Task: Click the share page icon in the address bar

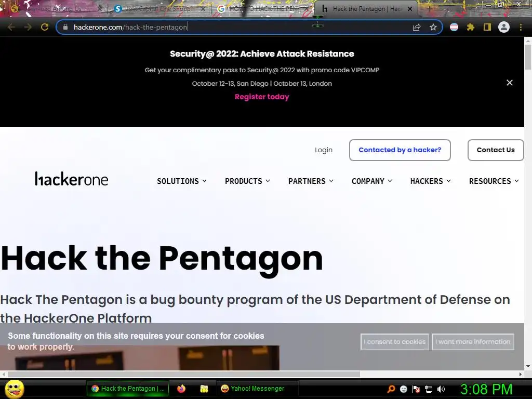Action: click(417, 27)
